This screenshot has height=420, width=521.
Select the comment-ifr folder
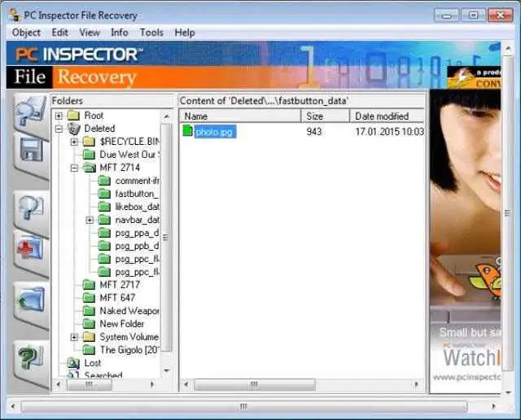click(138, 181)
